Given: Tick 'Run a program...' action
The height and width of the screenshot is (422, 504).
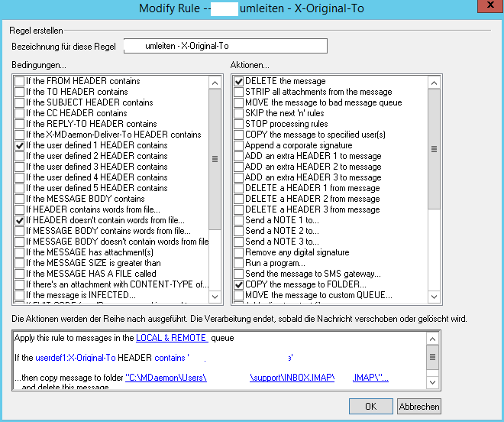Looking at the screenshot, I should [239, 263].
